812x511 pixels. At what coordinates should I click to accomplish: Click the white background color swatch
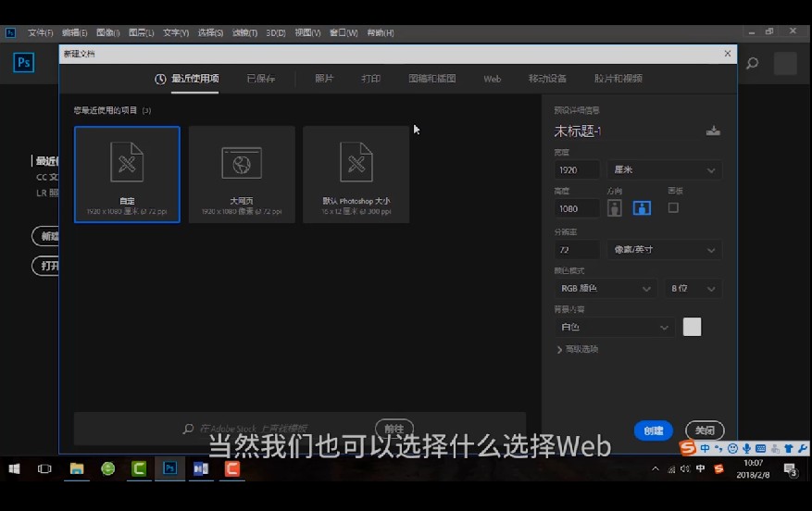tap(692, 327)
